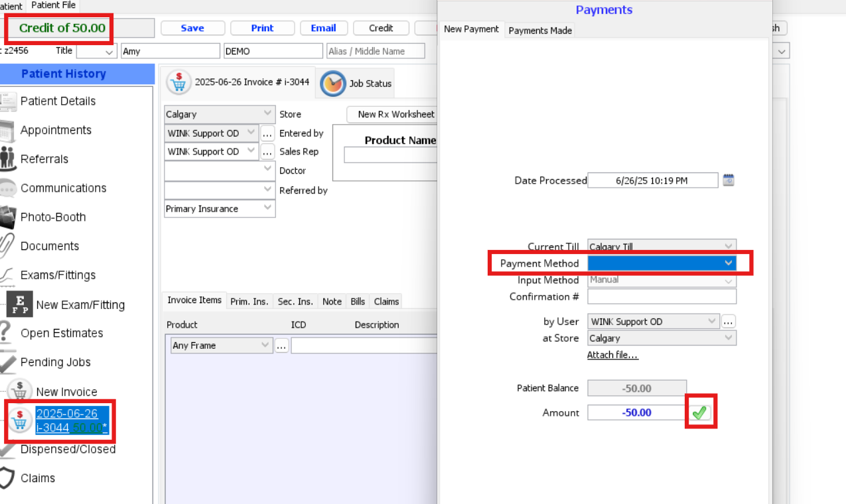Click the Dispensed/Closed checkmark icon
The width and height of the screenshot is (846, 504).
[7, 450]
